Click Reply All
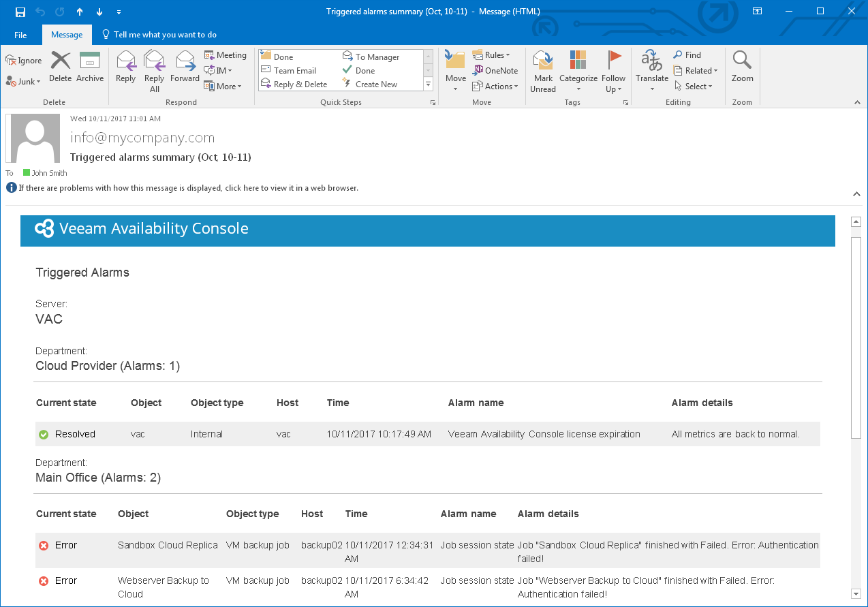Screen dimensions: 868x607 coord(155,72)
